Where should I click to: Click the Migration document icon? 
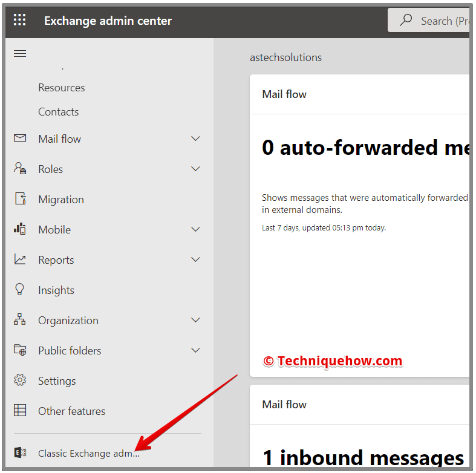(x=21, y=198)
